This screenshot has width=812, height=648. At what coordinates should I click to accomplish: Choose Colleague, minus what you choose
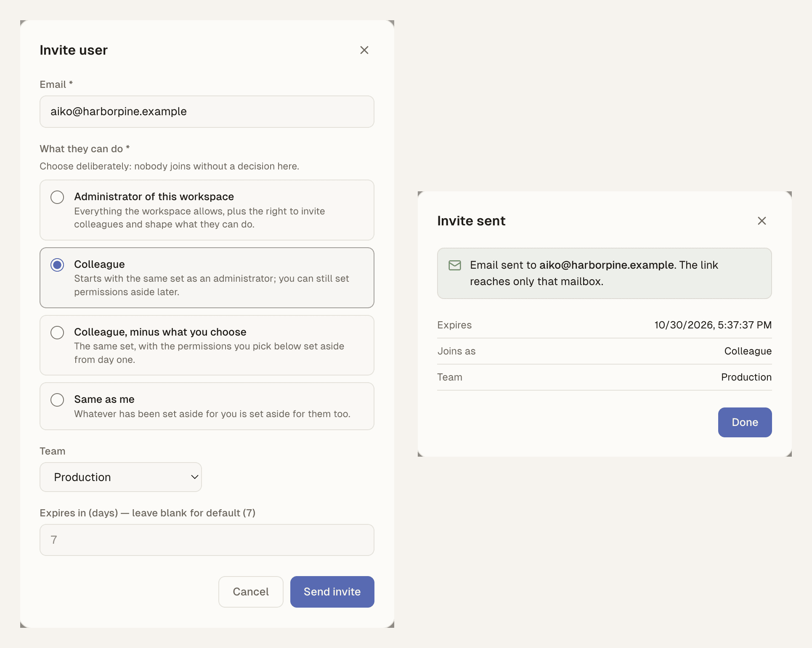(x=57, y=333)
